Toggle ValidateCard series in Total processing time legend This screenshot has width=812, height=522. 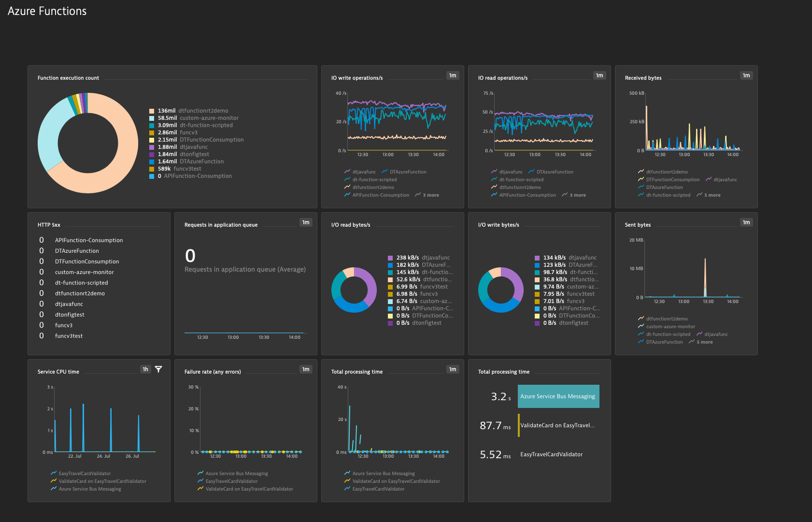tap(392, 481)
